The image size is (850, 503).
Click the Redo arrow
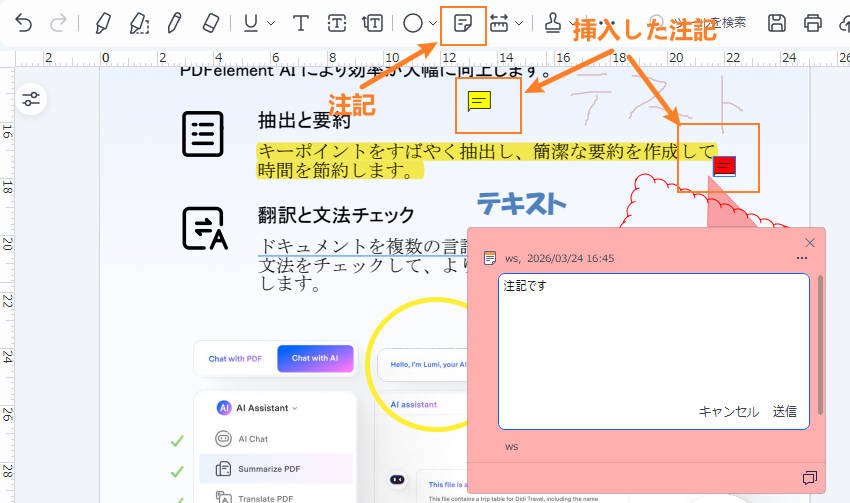coord(58,23)
